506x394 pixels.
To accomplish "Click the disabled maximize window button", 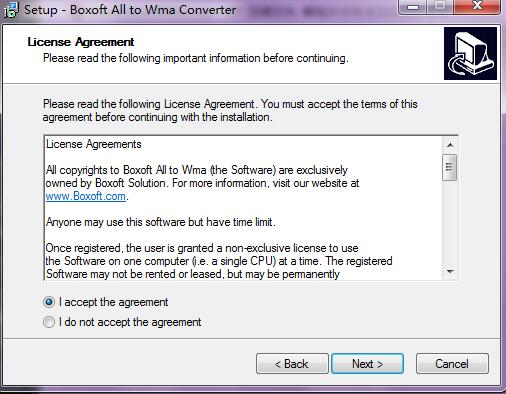I will point(440,7).
